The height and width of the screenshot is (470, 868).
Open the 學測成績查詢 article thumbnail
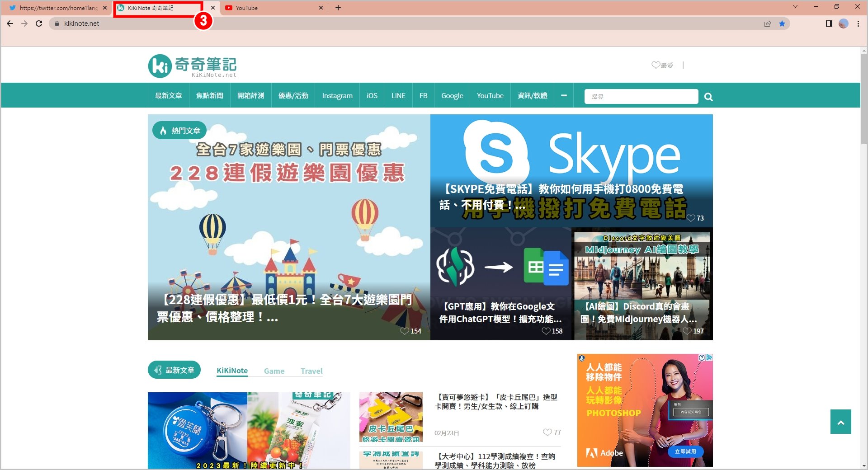point(391,460)
